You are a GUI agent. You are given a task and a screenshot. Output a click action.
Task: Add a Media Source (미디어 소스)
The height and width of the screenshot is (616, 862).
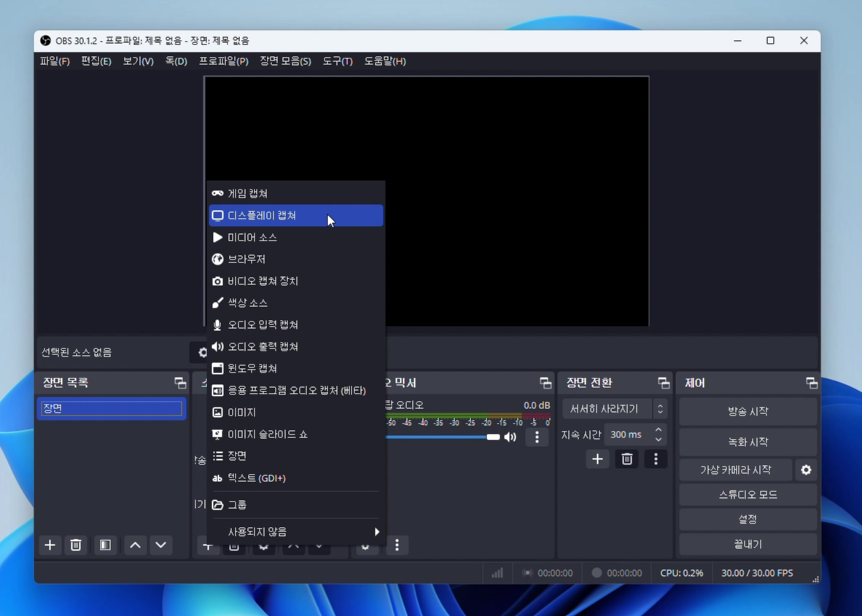pos(296,238)
